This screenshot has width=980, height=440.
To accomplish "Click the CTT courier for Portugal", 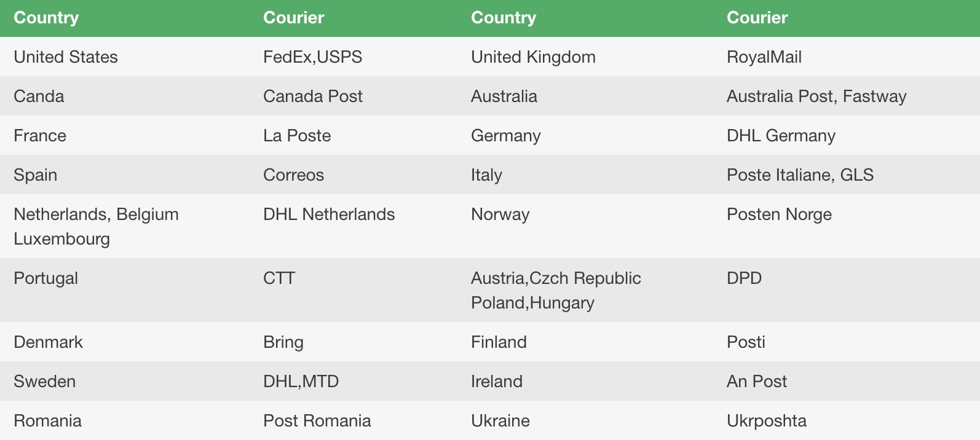I will click(279, 278).
